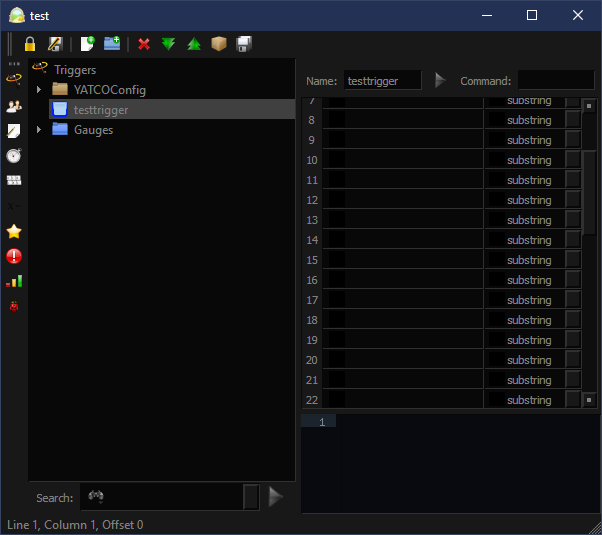Click the Name input field
This screenshot has height=535, width=602.
tap(383, 81)
